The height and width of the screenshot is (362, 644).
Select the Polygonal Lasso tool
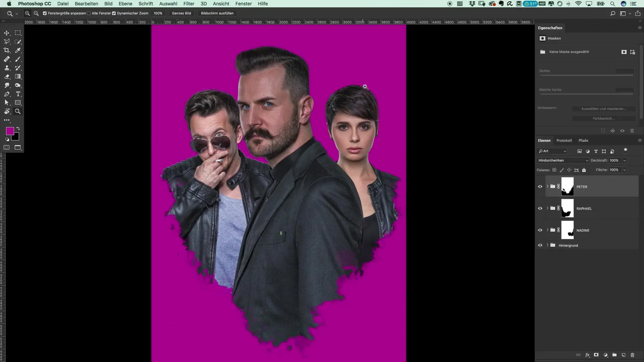(x=7, y=42)
